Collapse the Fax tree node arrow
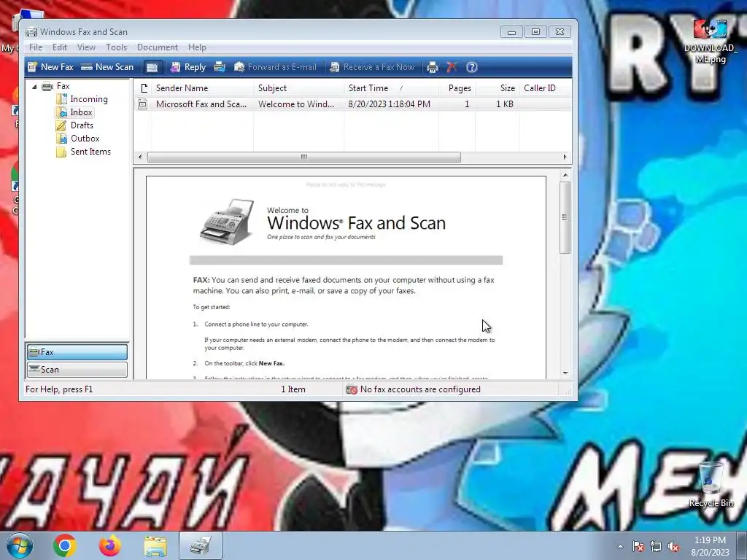747x560 pixels. [x=34, y=87]
